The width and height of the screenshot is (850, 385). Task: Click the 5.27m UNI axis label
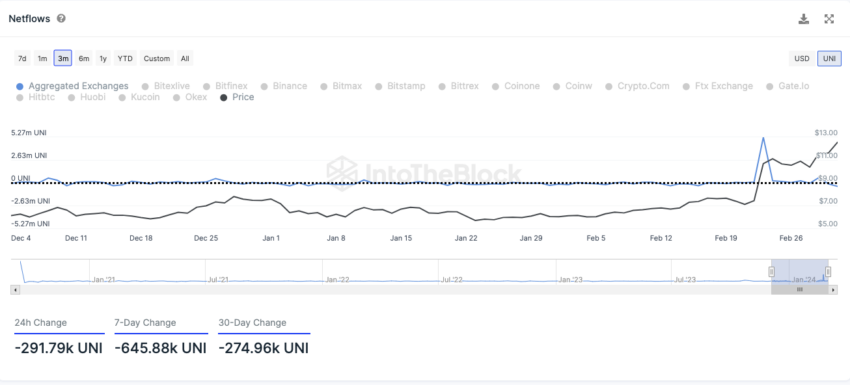coord(29,132)
